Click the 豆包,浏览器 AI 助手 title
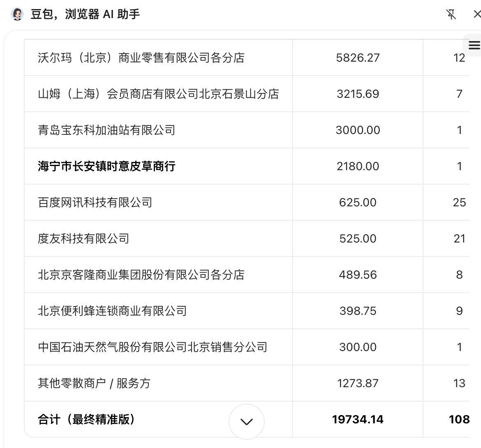481x448 pixels. tap(85, 14)
